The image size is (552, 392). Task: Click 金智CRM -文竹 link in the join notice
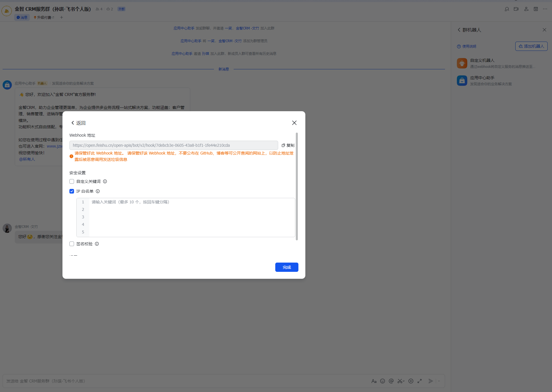tap(248, 28)
